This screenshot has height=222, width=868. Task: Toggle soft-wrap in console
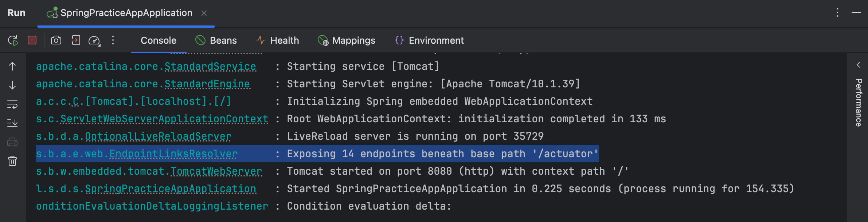tap(12, 104)
